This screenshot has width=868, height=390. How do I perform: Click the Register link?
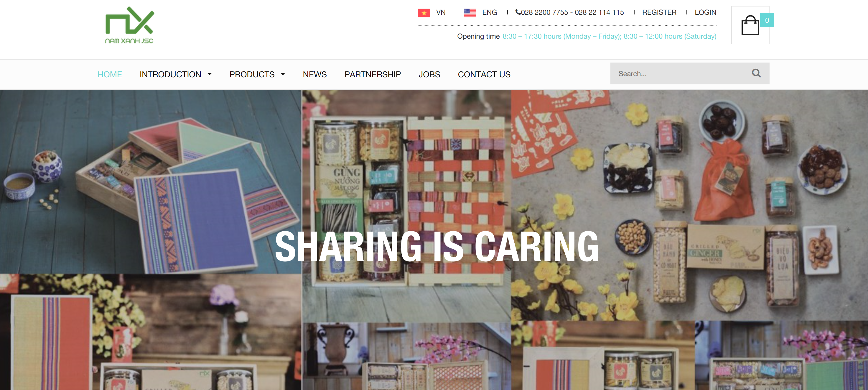659,12
